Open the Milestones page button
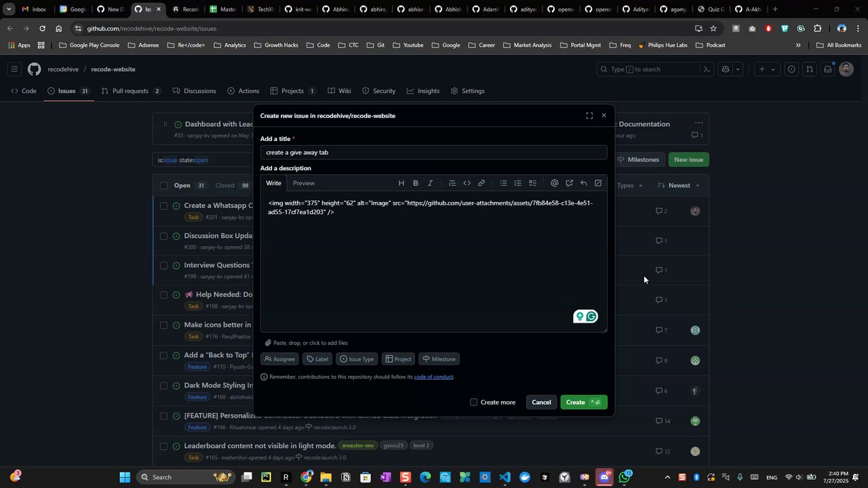Image resolution: width=868 pixels, height=488 pixels. [638, 160]
